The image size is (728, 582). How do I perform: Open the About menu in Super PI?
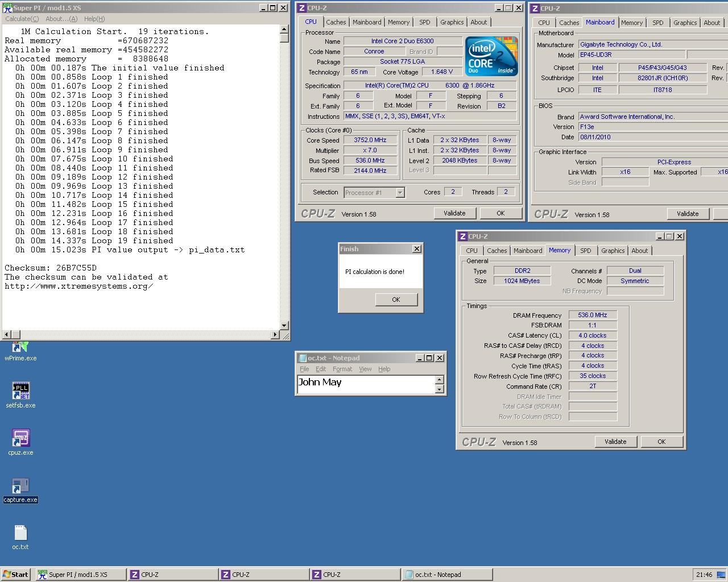(x=61, y=19)
